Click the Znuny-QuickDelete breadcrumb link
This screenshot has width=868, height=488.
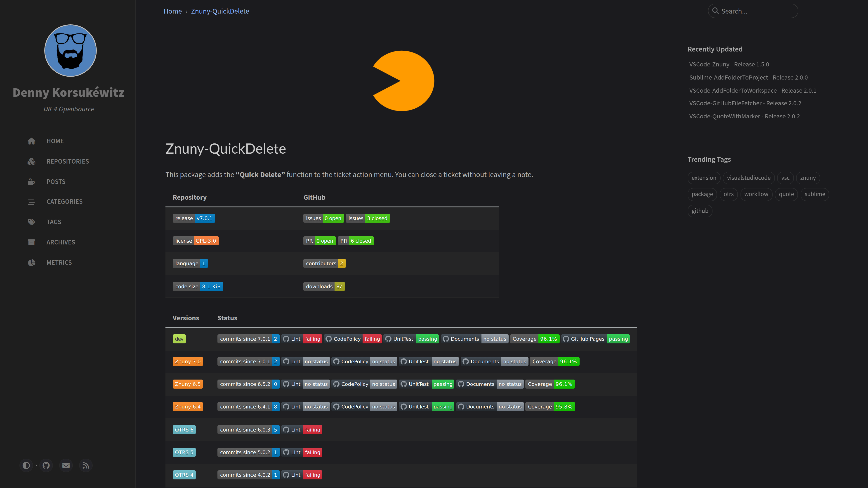(220, 11)
